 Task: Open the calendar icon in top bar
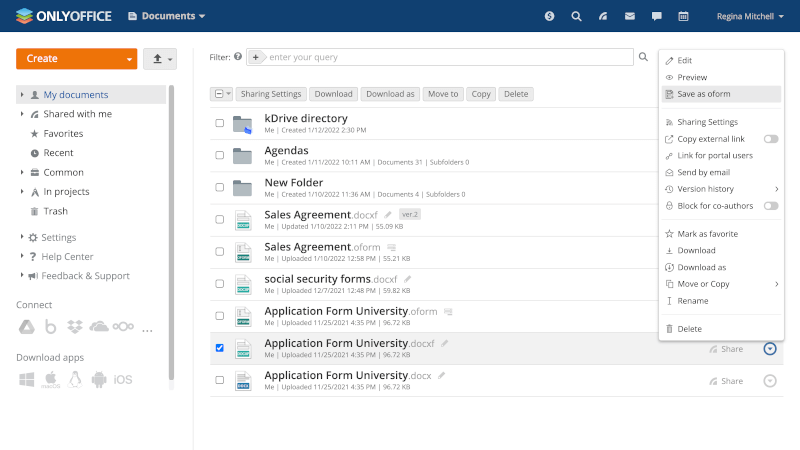683,16
